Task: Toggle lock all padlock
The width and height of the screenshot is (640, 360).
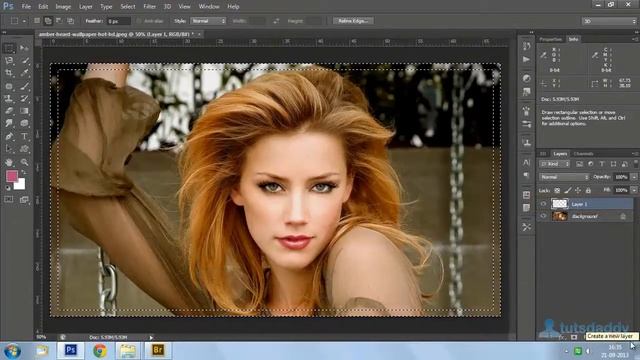Action: pyautogui.click(x=588, y=190)
